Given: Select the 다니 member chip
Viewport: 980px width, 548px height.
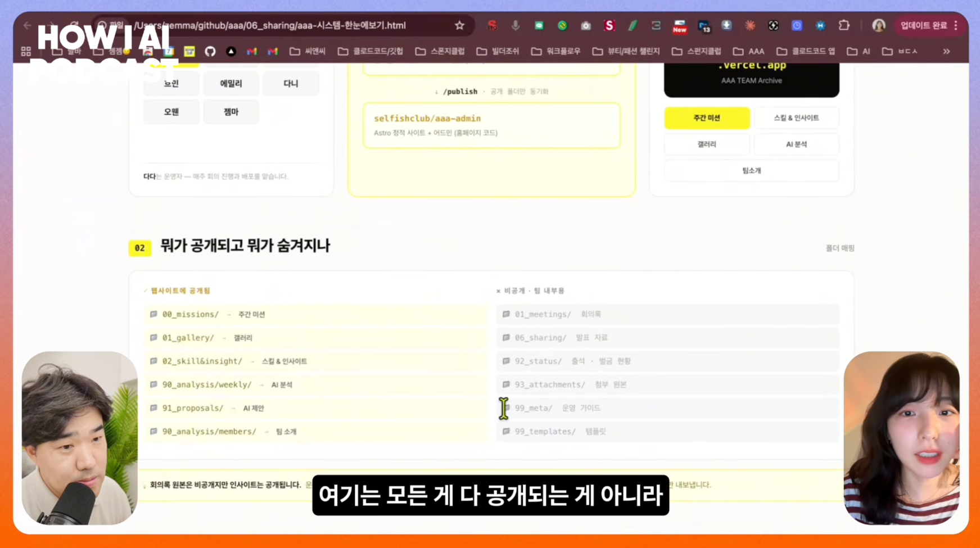Looking at the screenshot, I should click(x=291, y=83).
